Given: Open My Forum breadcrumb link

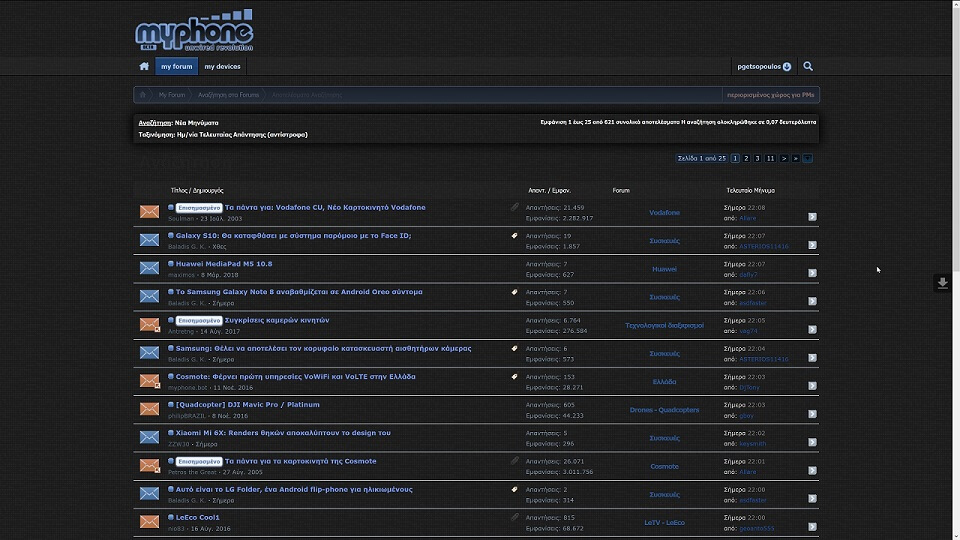Looking at the screenshot, I should click(171, 95).
